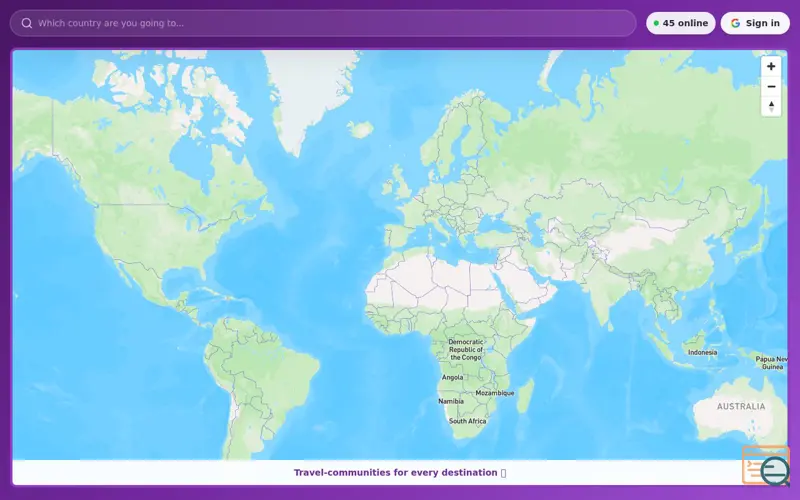800x500 pixels.
Task: Click the Australia label on map
Action: click(x=741, y=406)
